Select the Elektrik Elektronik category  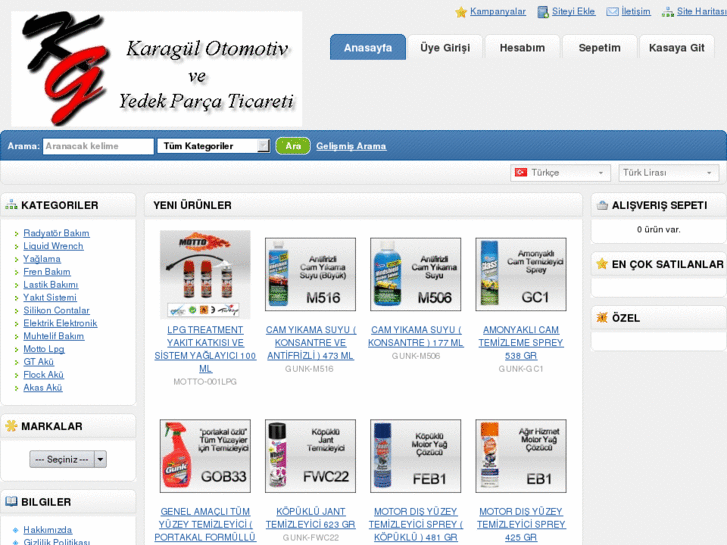pos(60,323)
